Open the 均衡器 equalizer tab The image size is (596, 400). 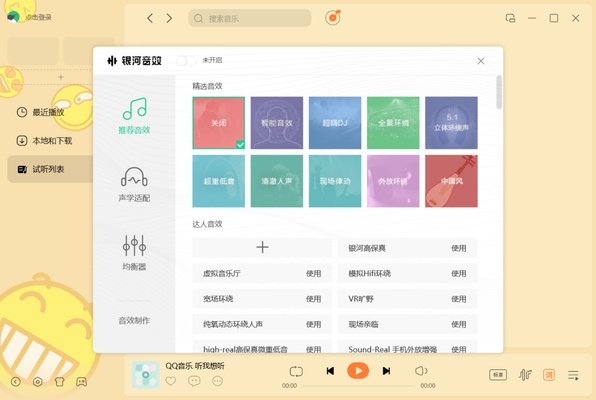(x=134, y=253)
